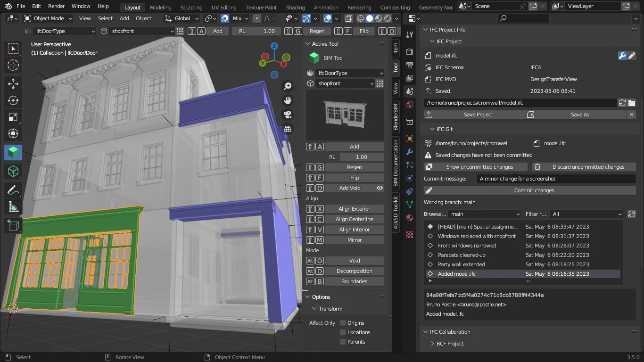Viewport: 644px width, 362px height.
Task: Select the BIM Tool cube in toolbar
Action: [x=13, y=152]
